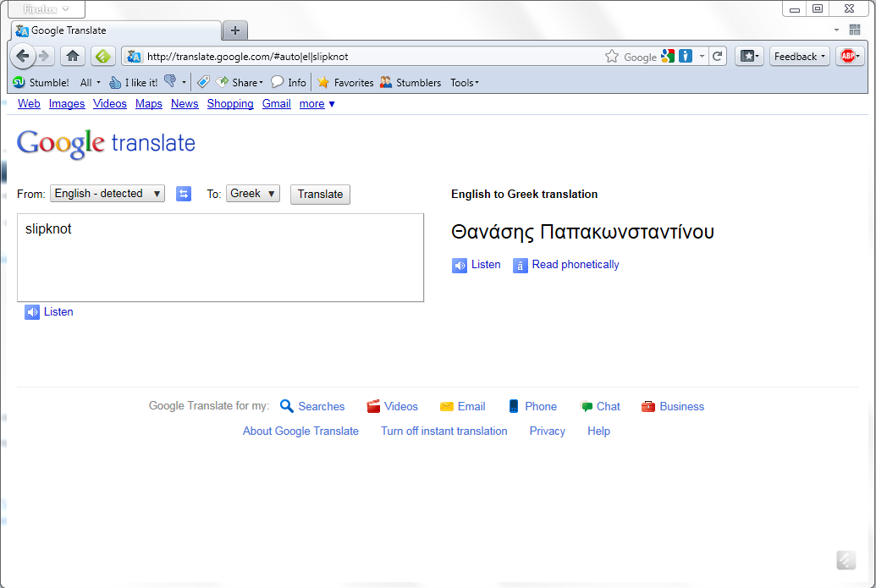
Task: Open the Privacy link
Action: 548,431
